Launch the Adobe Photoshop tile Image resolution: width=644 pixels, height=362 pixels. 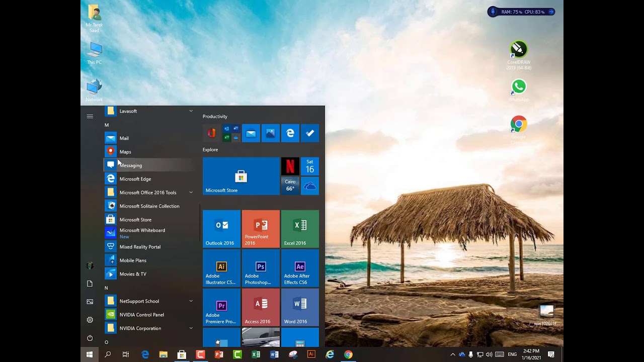tap(261, 268)
